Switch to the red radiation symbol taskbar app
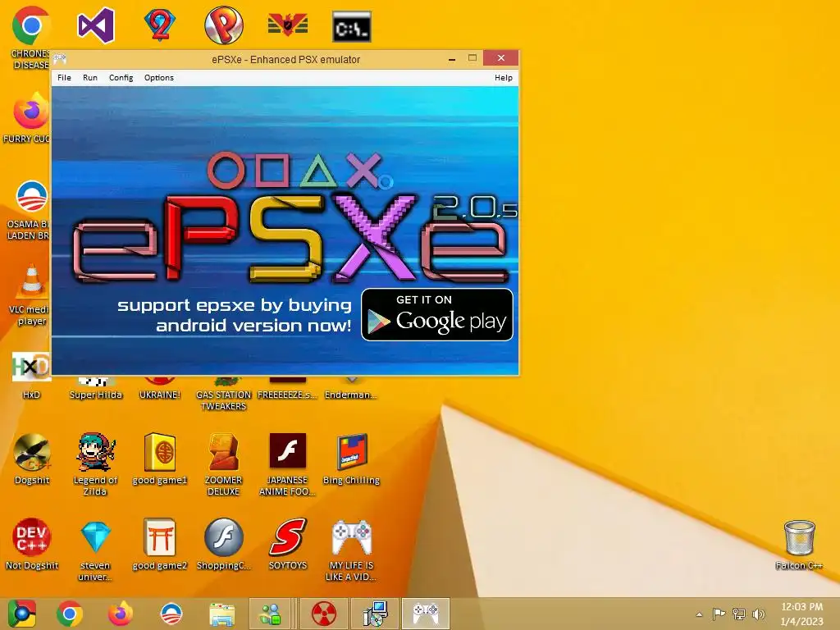 tap(323, 614)
